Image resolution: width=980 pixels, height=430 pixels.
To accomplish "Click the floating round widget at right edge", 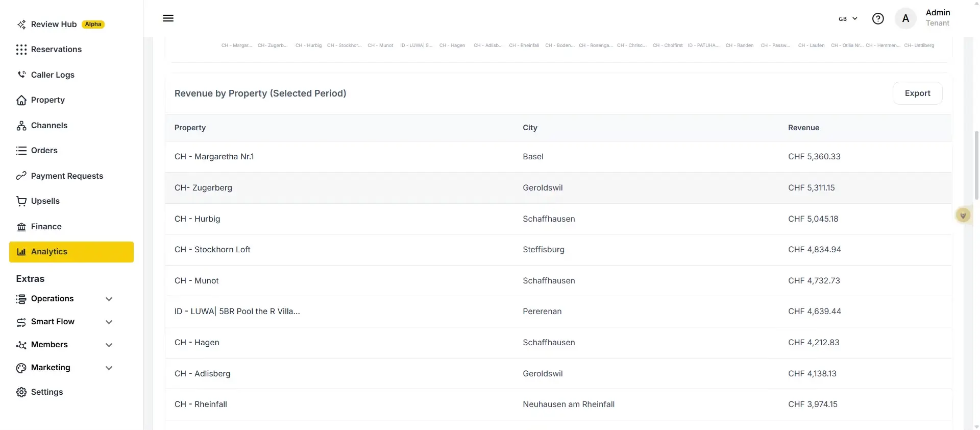I will [x=963, y=216].
